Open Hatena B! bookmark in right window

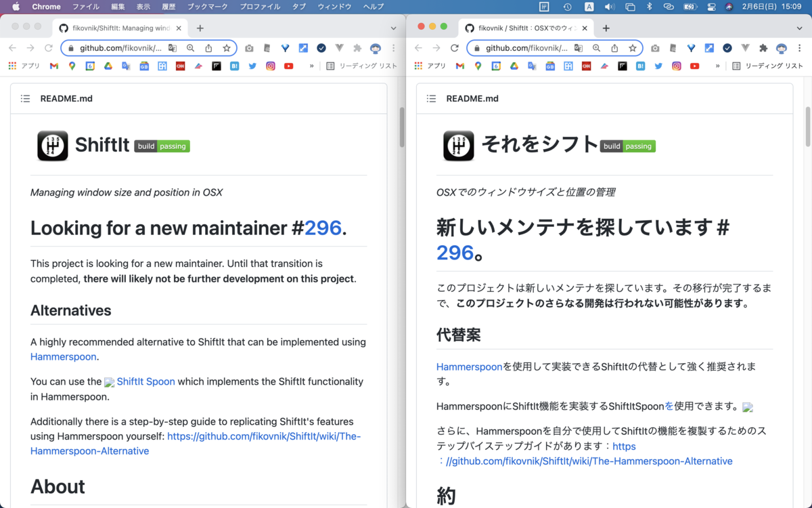coord(640,66)
